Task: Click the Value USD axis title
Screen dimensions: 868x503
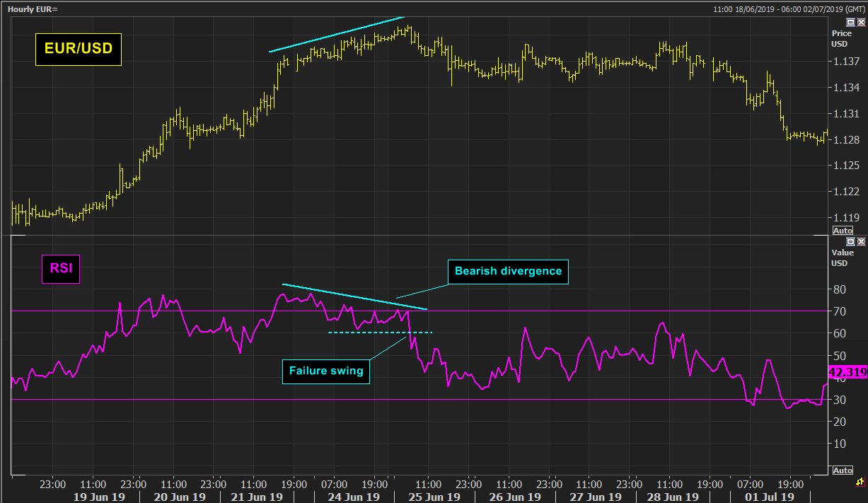Action: pyautogui.click(x=842, y=258)
